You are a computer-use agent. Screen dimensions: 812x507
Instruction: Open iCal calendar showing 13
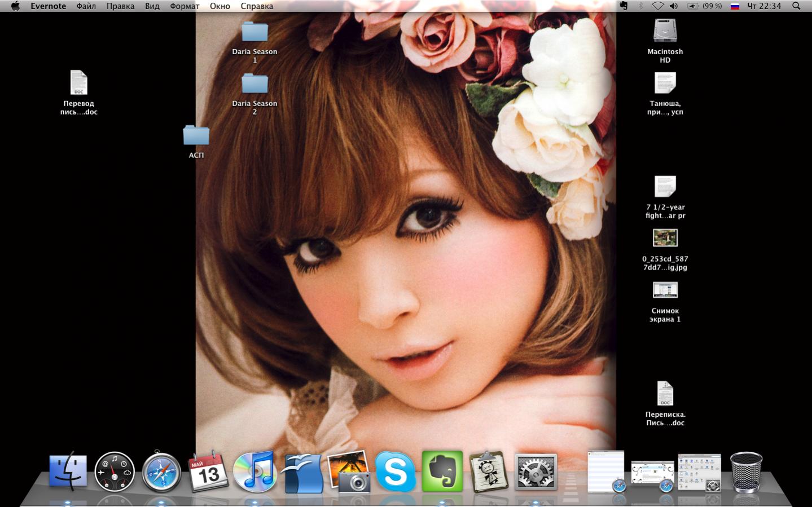click(x=208, y=471)
